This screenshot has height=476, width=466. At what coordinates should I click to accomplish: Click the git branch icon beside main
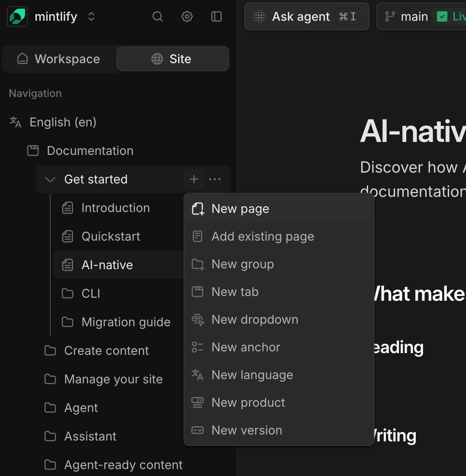(x=390, y=16)
